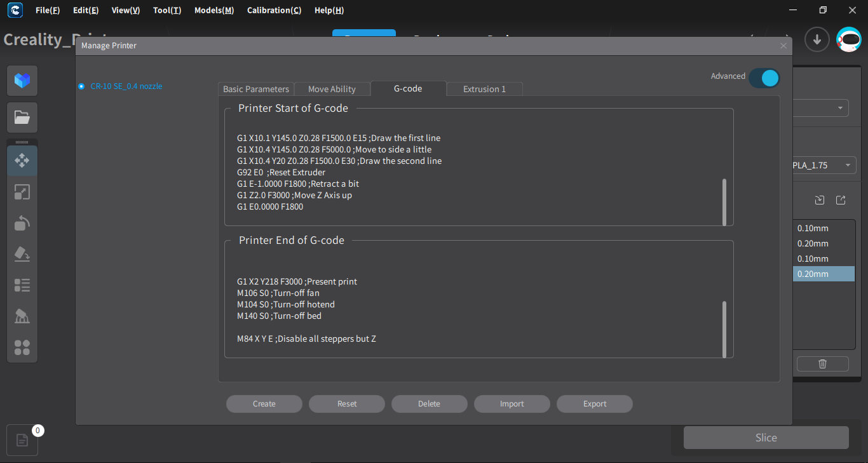The height and width of the screenshot is (463, 868).
Task: Click the open folder icon
Action: pyautogui.click(x=22, y=117)
